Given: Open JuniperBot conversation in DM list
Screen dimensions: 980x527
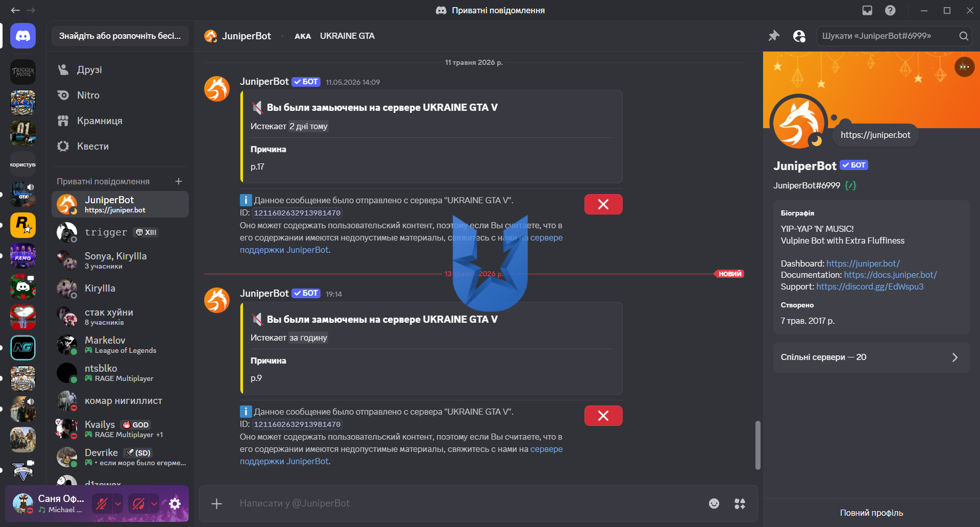Looking at the screenshot, I should point(120,204).
